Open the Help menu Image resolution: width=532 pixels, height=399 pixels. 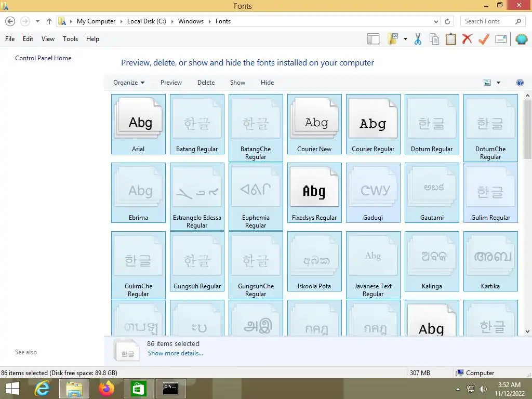92,39
